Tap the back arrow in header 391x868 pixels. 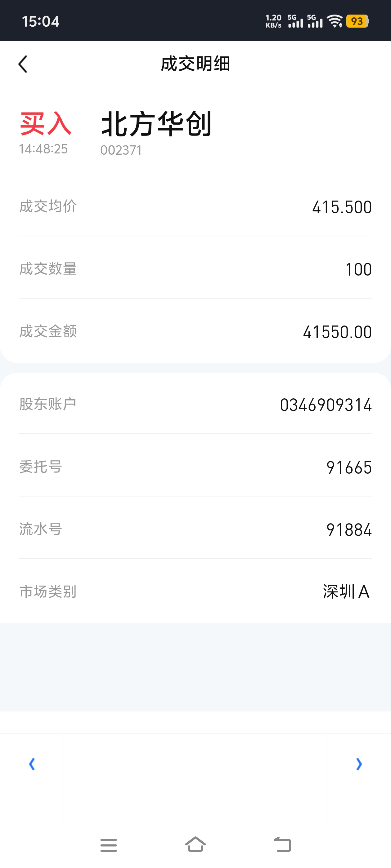(x=23, y=64)
